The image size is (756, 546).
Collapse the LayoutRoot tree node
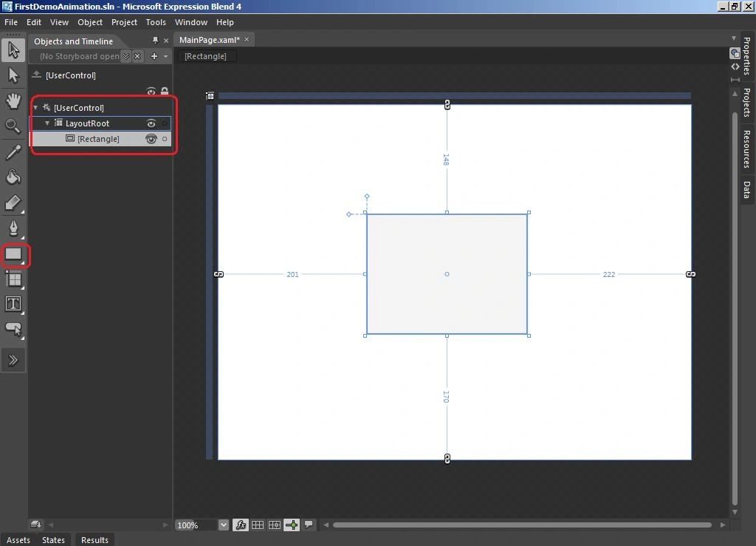tap(47, 123)
